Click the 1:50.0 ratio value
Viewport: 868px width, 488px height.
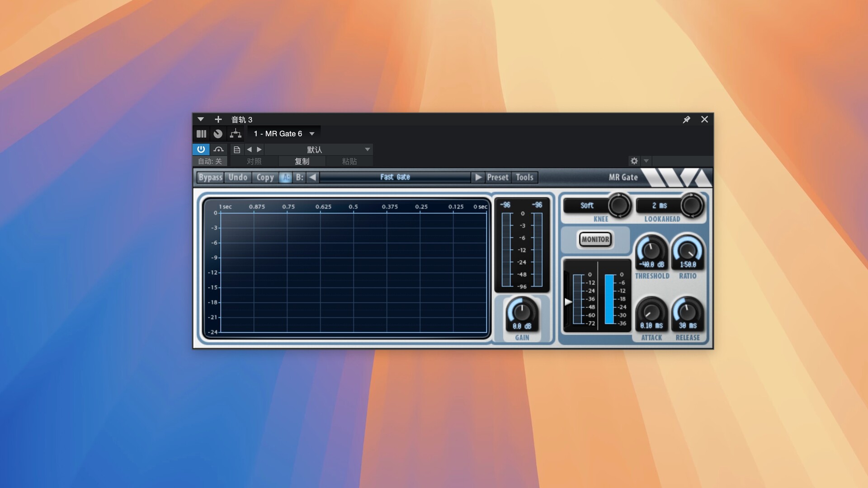tap(688, 265)
